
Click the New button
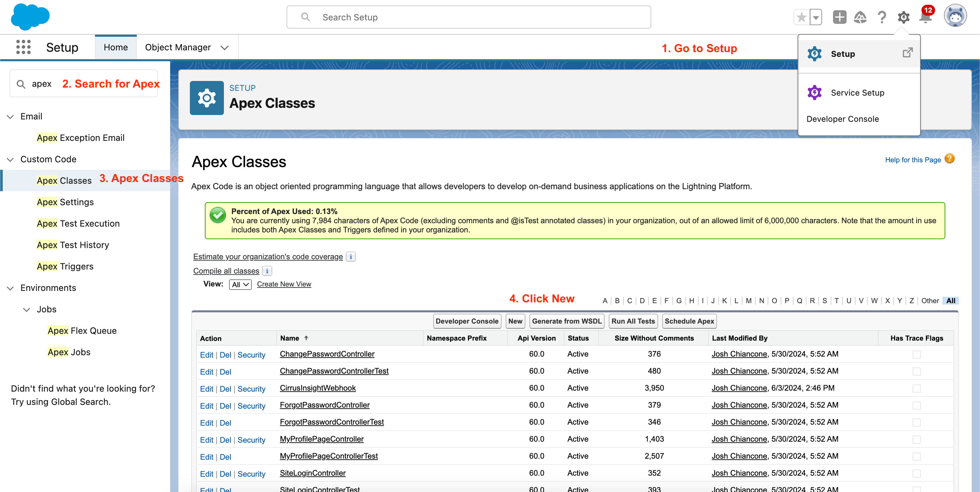click(x=515, y=321)
